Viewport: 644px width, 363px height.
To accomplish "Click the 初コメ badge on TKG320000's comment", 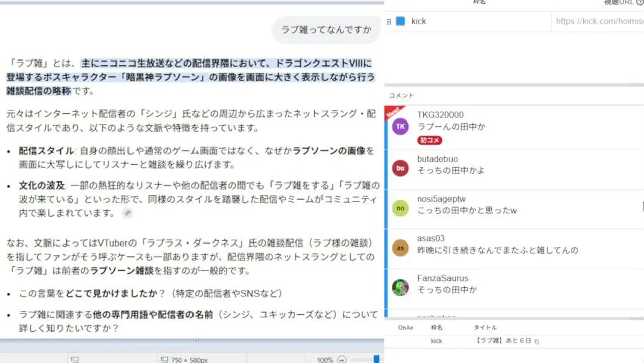I will click(429, 140).
